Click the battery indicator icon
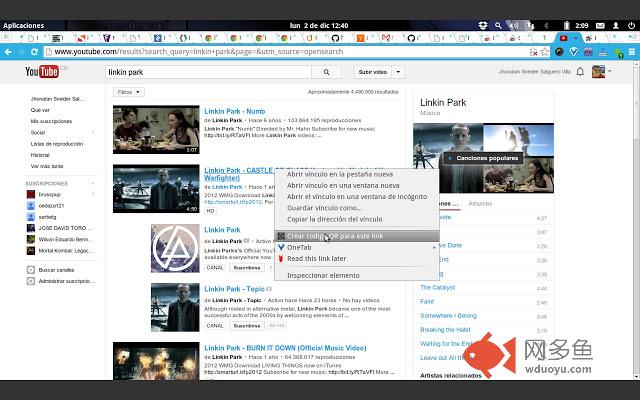Viewport: 640px width, 400px height. click(x=566, y=25)
